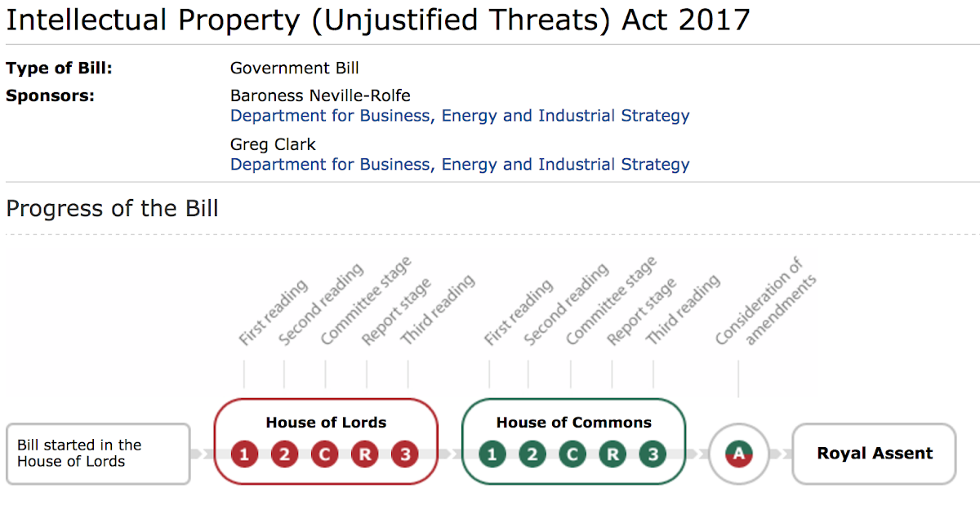Click the Commons report stage R icon
980x514 pixels.
[612, 454]
